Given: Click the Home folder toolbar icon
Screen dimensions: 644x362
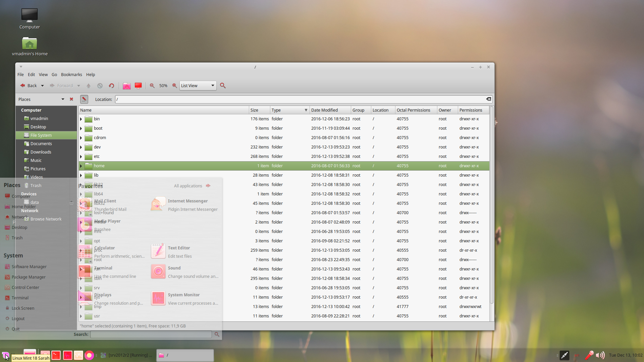Looking at the screenshot, I should pos(126,86).
